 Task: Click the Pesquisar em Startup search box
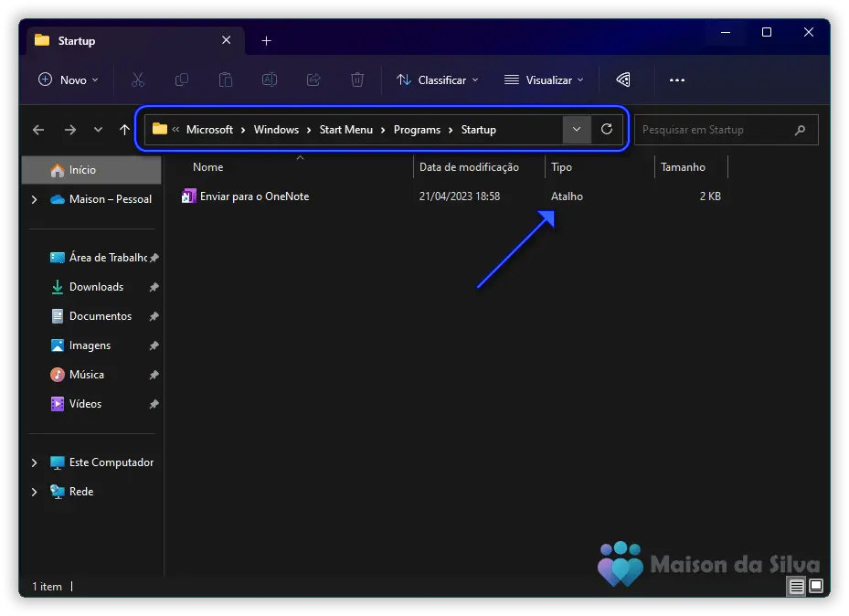(x=713, y=130)
